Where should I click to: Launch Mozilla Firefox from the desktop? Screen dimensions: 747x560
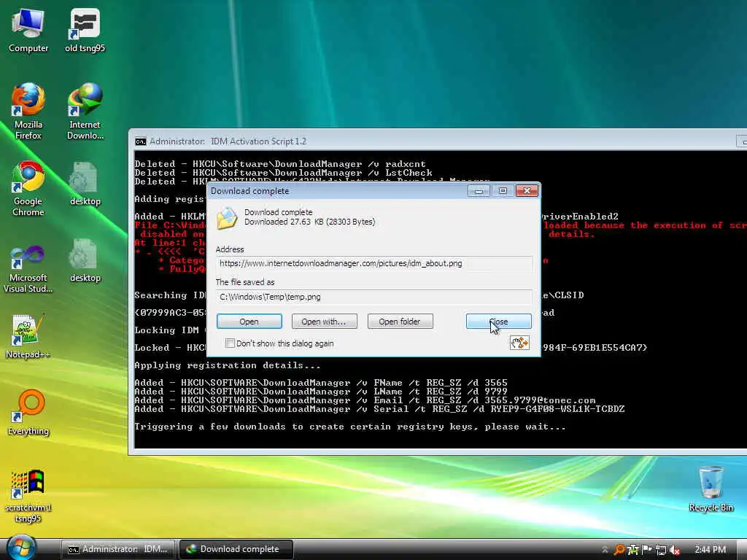tap(28, 111)
